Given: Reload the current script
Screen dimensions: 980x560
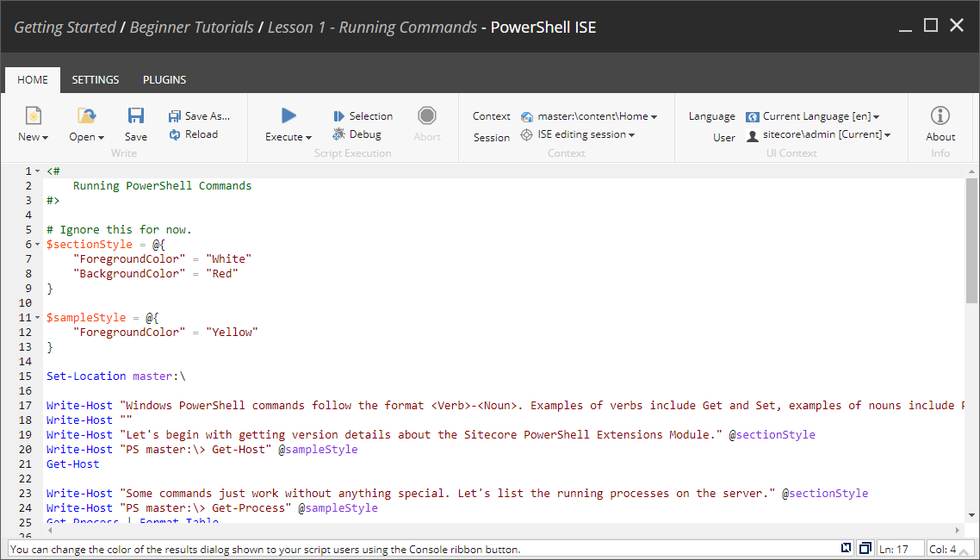Looking at the screenshot, I should pos(193,134).
